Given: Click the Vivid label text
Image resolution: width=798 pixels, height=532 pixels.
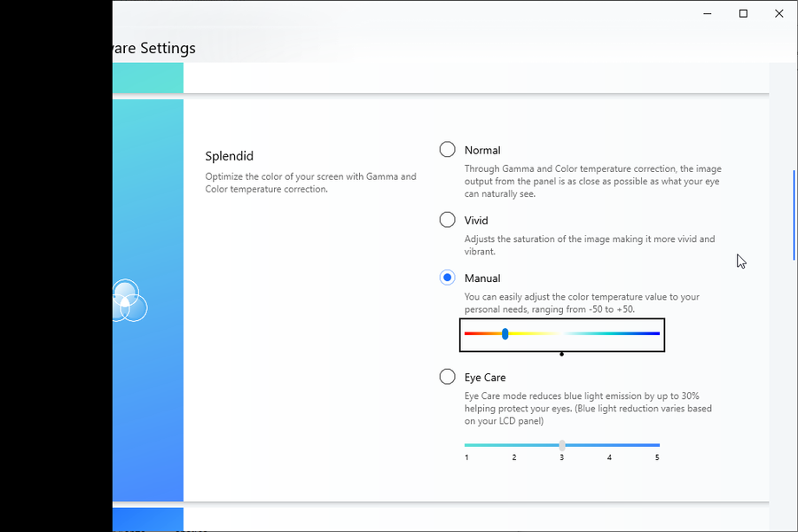Looking at the screenshot, I should 476,221.
